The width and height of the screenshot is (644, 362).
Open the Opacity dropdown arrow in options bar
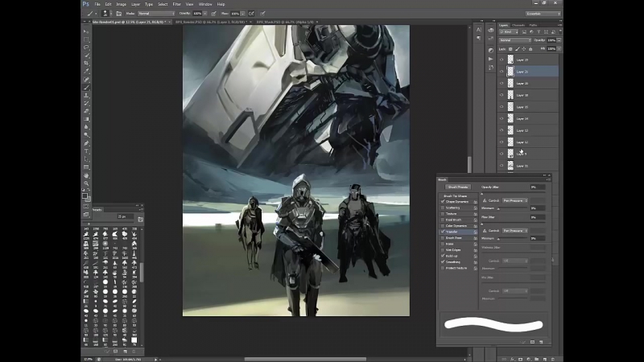point(205,14)
